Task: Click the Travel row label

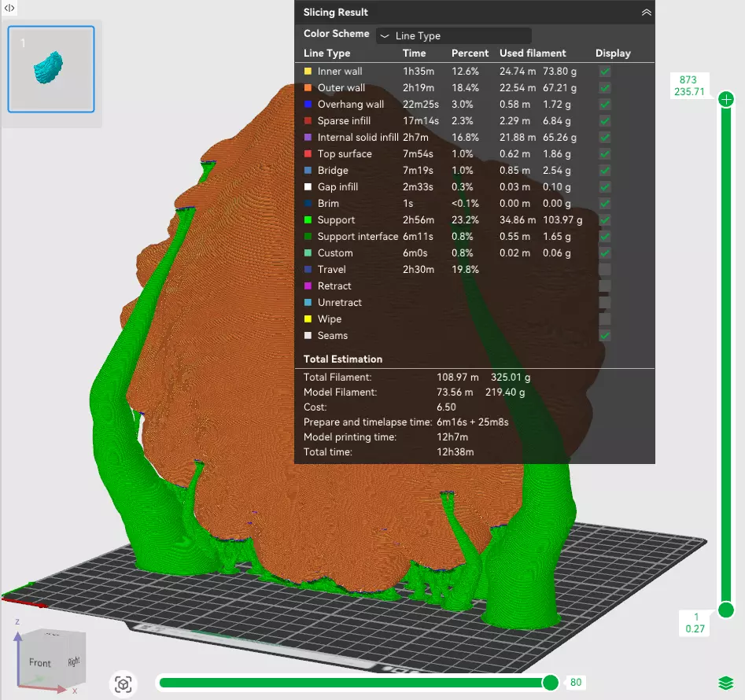Action: pos(332,269)
